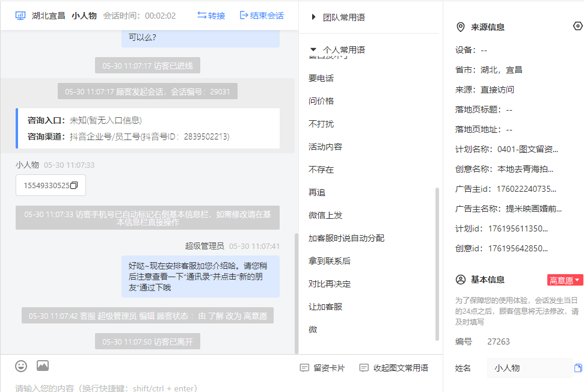Toggle the eye icon beside 来源信息
Image resolution: width=584 pixels, height=392 pixels.
point(577,26)
